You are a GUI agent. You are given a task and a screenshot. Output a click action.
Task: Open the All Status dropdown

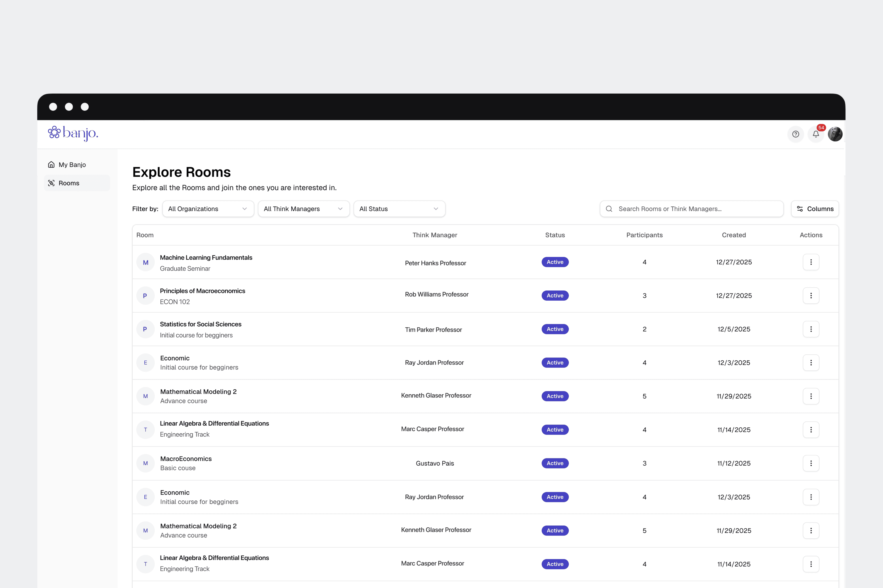click(x=399, y=209)
